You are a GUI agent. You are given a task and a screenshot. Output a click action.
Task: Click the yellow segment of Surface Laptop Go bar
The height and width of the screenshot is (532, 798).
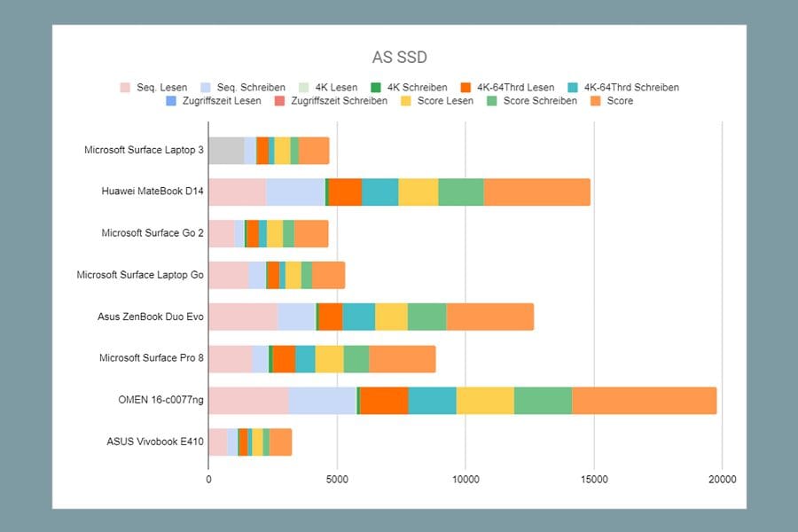click(293, 276)
